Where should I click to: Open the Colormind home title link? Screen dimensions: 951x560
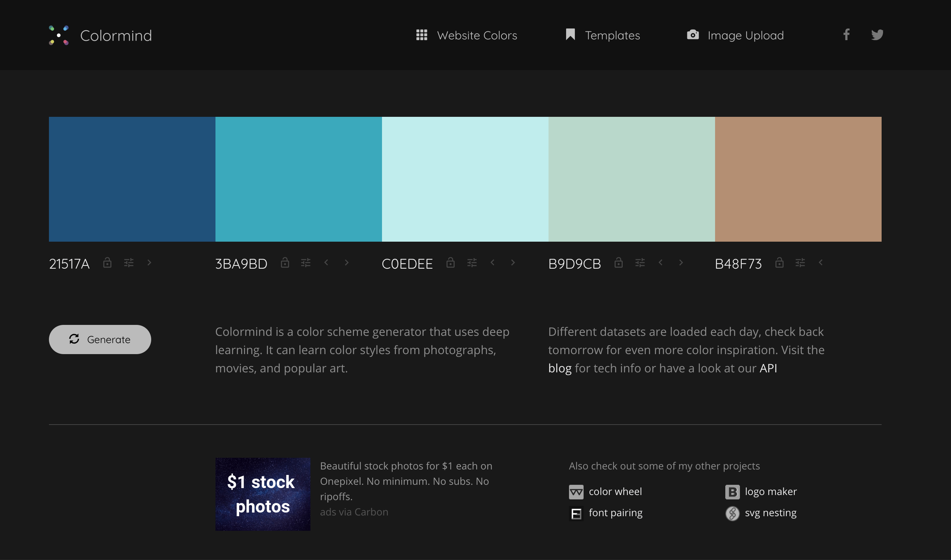tap(116, 35)
